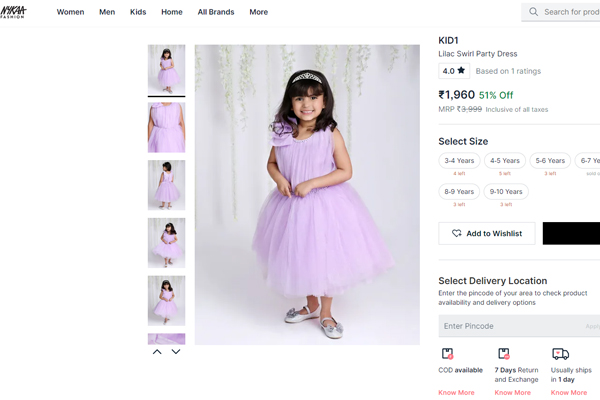Click the Nykaa Fashion logo
The image size is (600, 400).
point(14,11)
